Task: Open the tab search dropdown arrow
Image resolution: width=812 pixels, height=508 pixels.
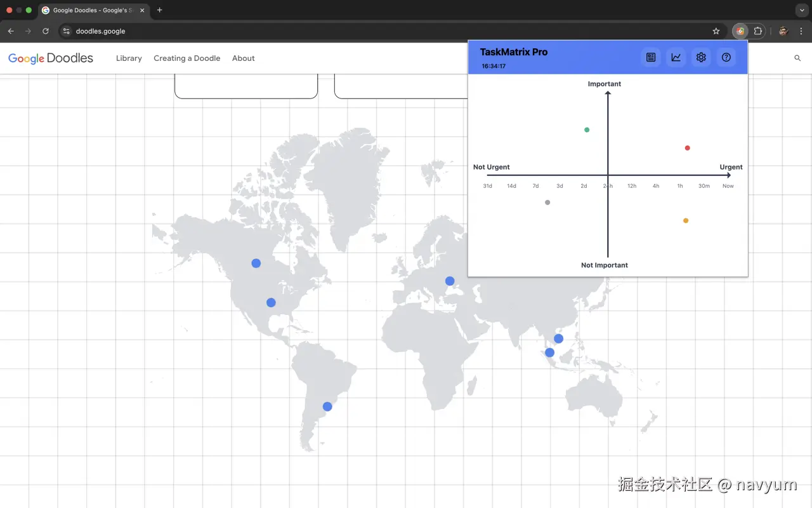Action: click(x=802, y=10)
